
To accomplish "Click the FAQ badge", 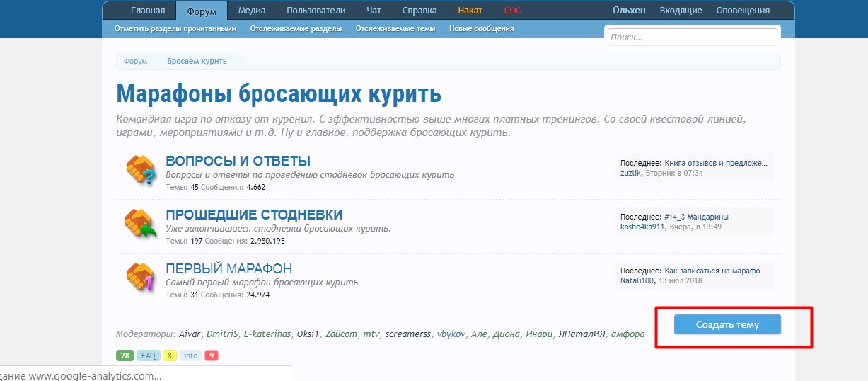I will coord(148,356).
